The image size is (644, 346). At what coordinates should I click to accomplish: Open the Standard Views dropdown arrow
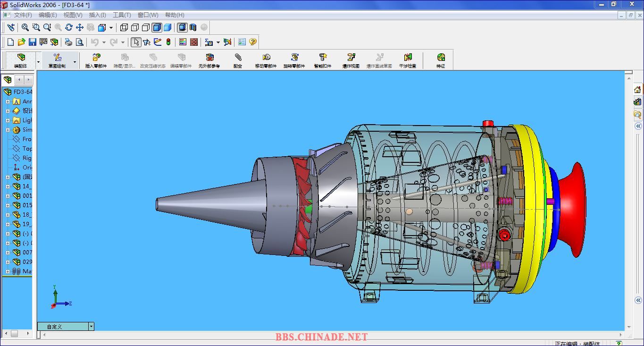111,27
